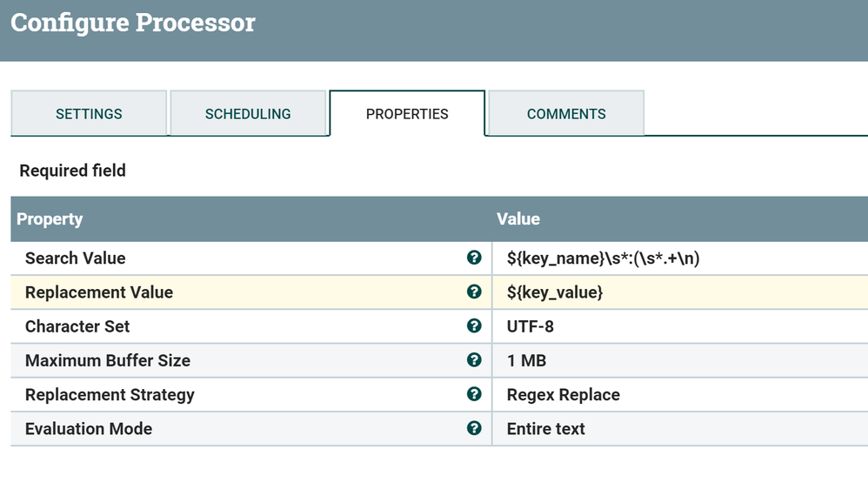Open the Entire text evaluation mode dropdown
The width and height of the screenshot is (868, 483).
(546, 428)
